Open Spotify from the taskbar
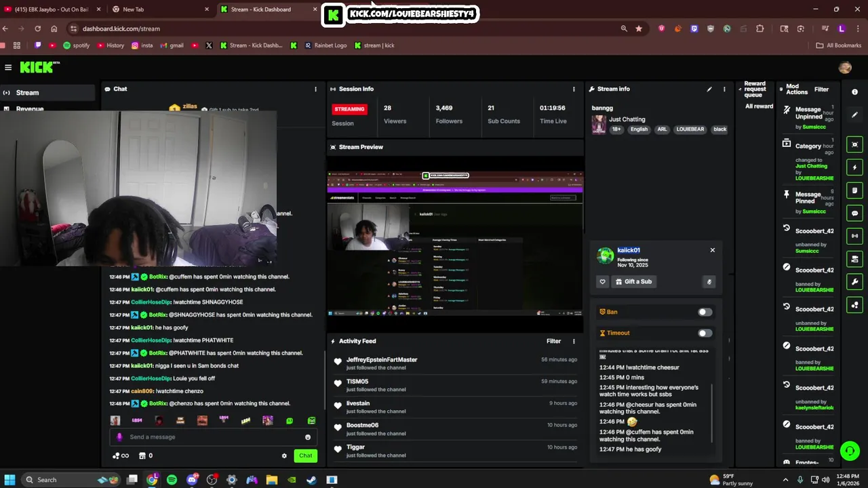868x488 pixels. (172, 480)
